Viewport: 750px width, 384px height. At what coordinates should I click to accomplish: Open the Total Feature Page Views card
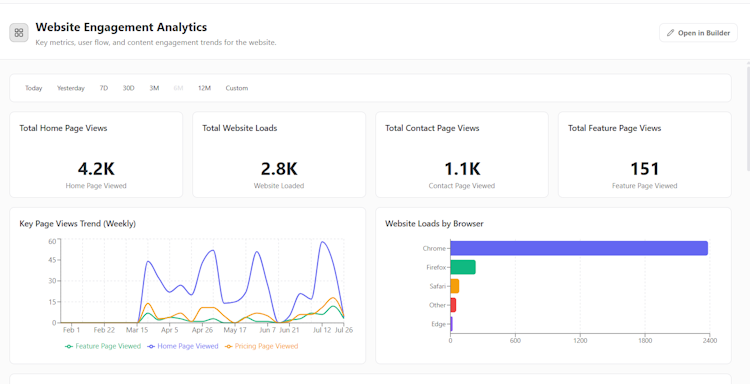[645, 154]
